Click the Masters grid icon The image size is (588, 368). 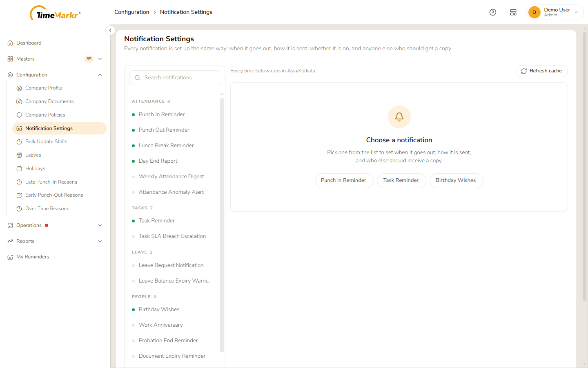point(10,59)
